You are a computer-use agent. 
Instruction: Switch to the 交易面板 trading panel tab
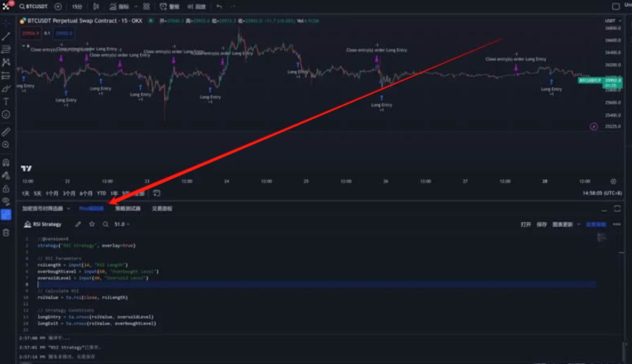[162, 209]
